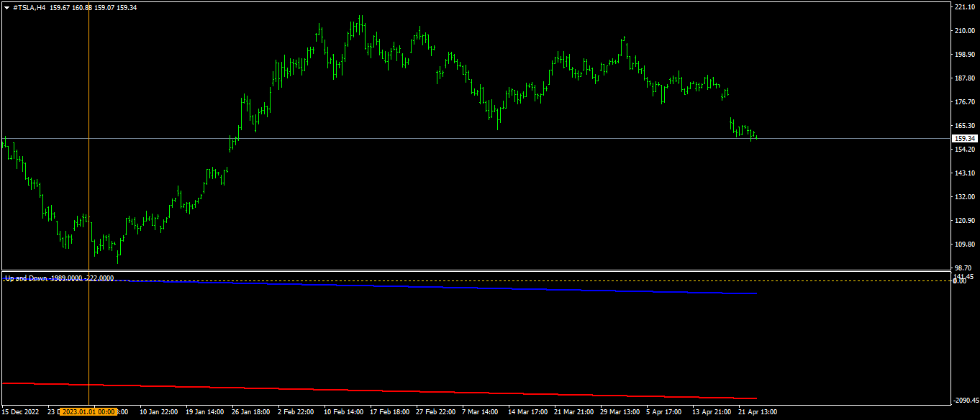Select the red indicator line
Screen dimensions: 980x420
click(379, 391)
